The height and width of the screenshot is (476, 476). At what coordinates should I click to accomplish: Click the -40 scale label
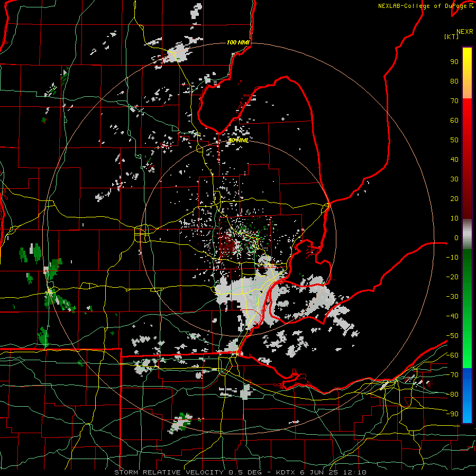[452, 316]
